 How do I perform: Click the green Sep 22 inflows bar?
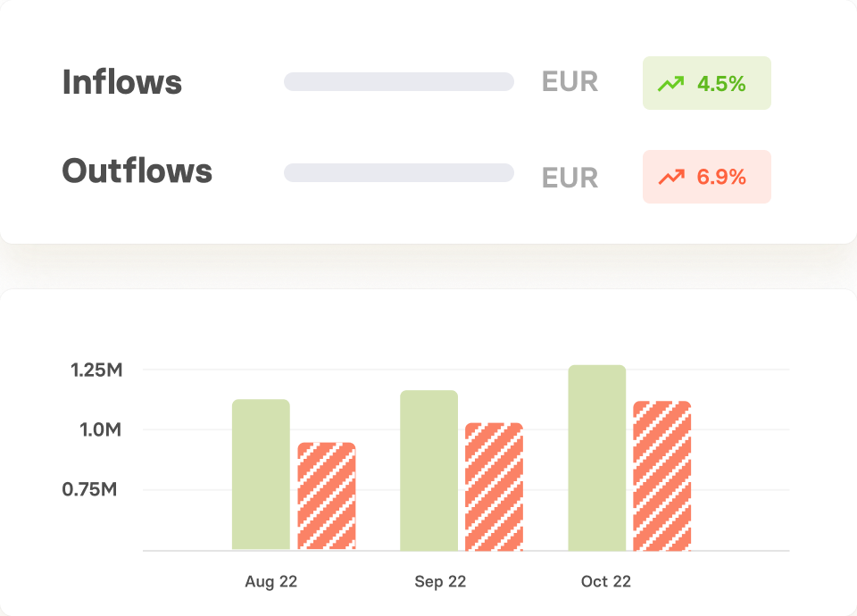(429, 470)
